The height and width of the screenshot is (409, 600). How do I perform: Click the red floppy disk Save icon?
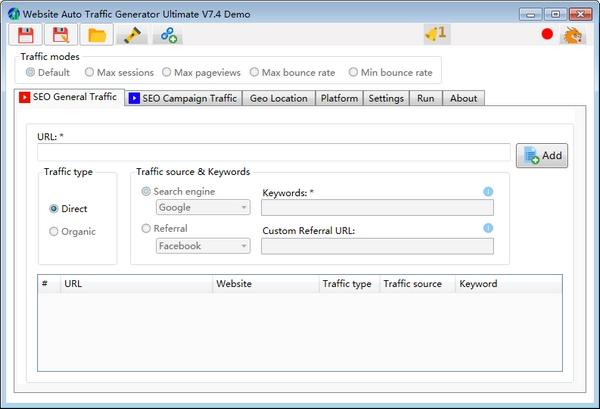tap(25, 35)
